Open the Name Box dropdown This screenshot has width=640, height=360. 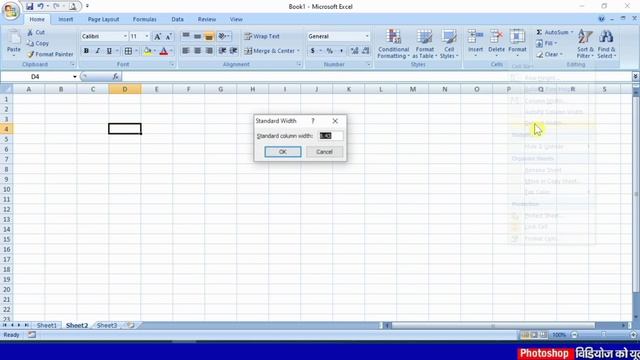point(75,77)
